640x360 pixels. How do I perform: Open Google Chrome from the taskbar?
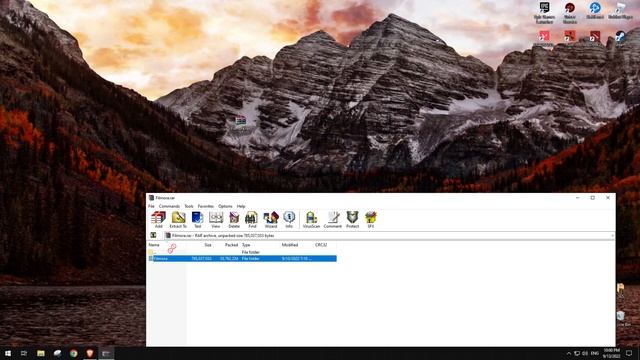pyautogui.click(x=73, y=353)
